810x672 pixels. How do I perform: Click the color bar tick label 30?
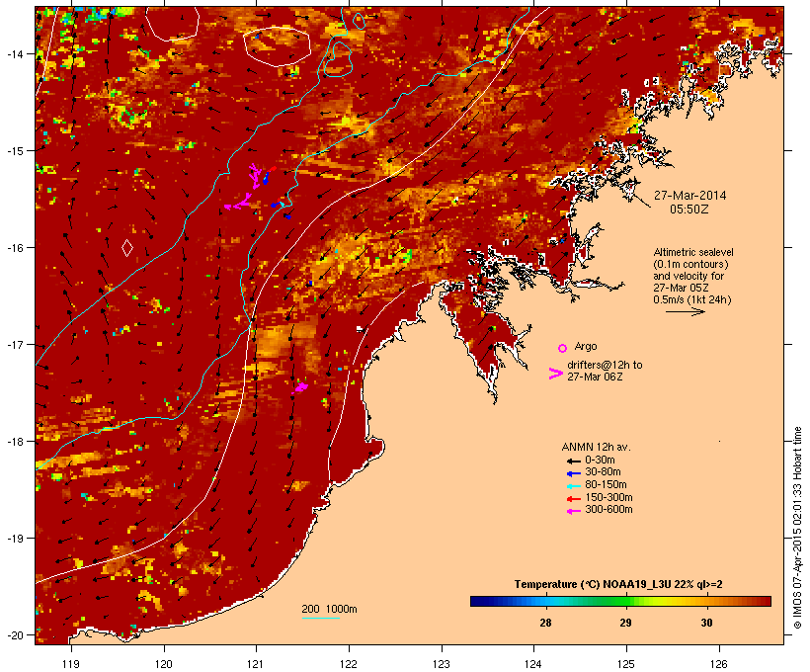pyautogui.click(x=706, y=623)
